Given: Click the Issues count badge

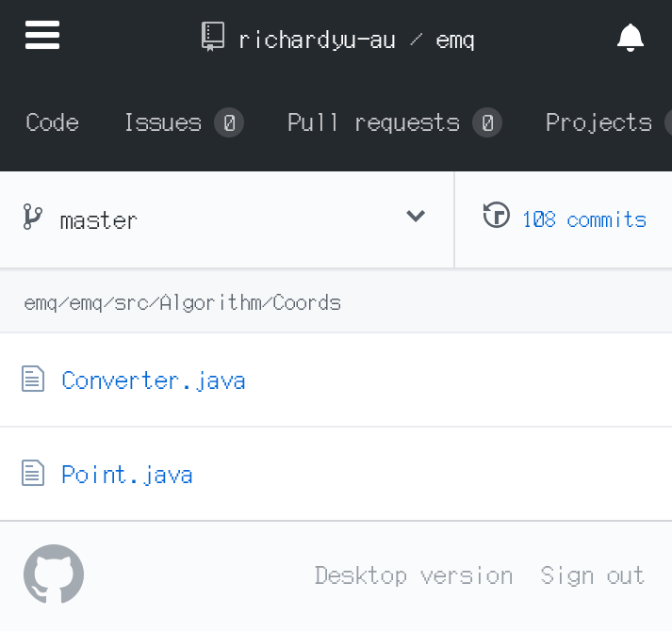Looking at the screenshot, I should tap(229, 122).
